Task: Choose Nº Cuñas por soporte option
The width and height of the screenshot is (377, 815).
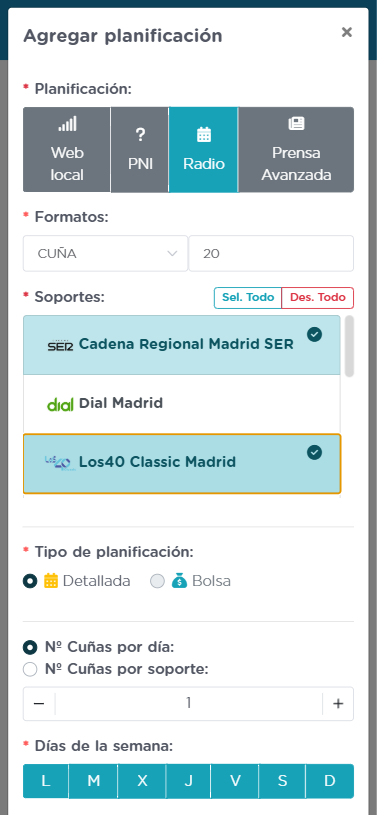Action: [30, 669]
